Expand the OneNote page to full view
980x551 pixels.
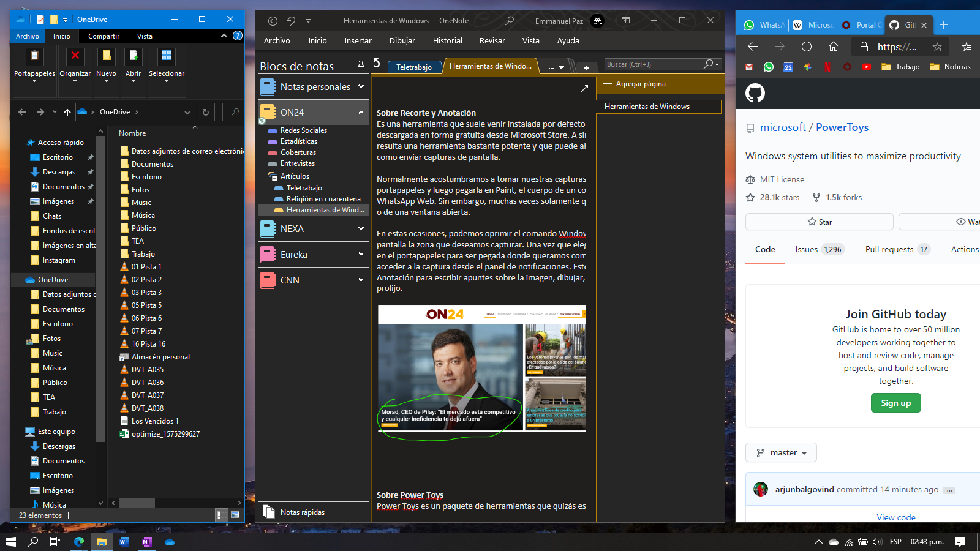coord(584,89)
